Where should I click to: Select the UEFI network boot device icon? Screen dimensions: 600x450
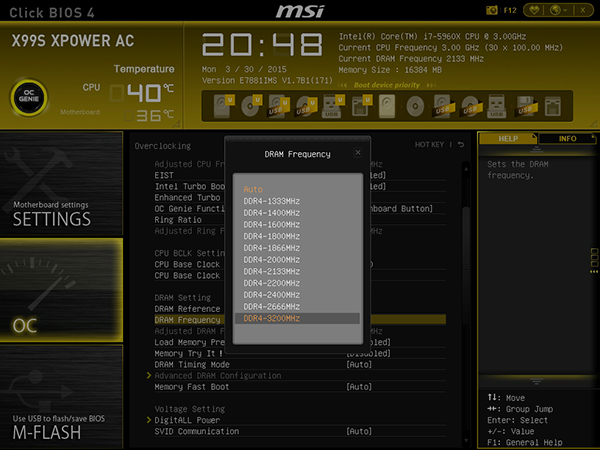361,106
